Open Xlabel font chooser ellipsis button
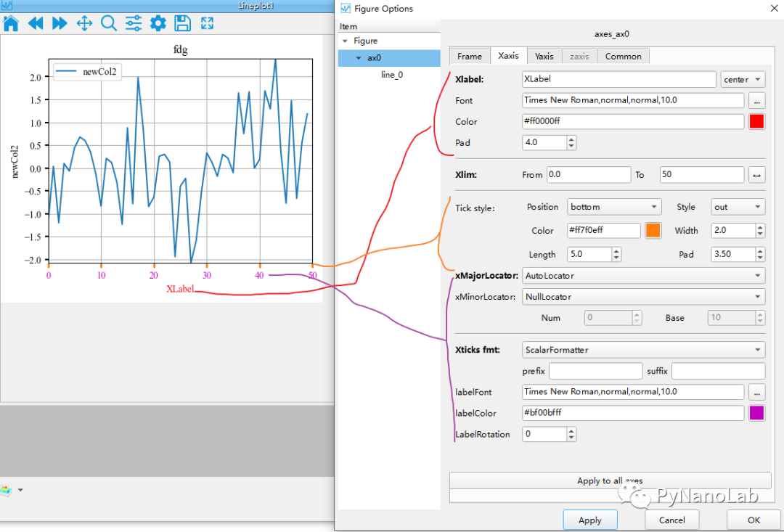Image resolution: width=784 pixels, height=532 pixels. click(756, 100)
